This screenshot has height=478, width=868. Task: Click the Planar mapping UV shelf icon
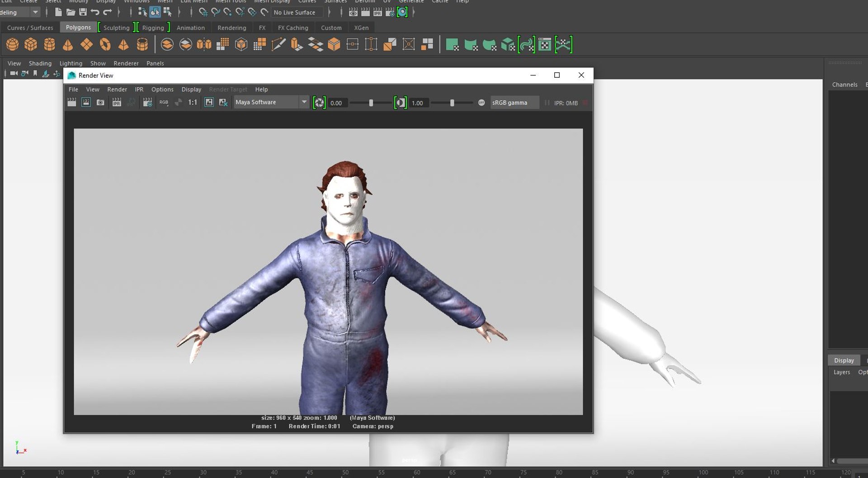[452, 44]
